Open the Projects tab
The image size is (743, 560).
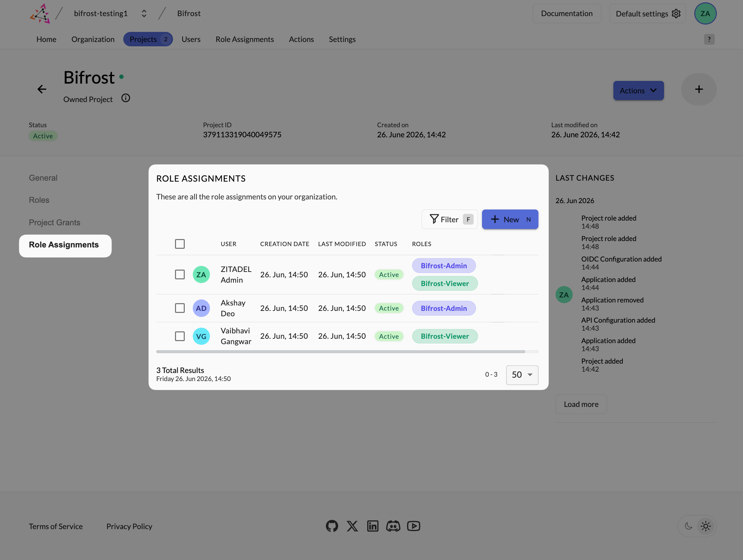[148, 39]
